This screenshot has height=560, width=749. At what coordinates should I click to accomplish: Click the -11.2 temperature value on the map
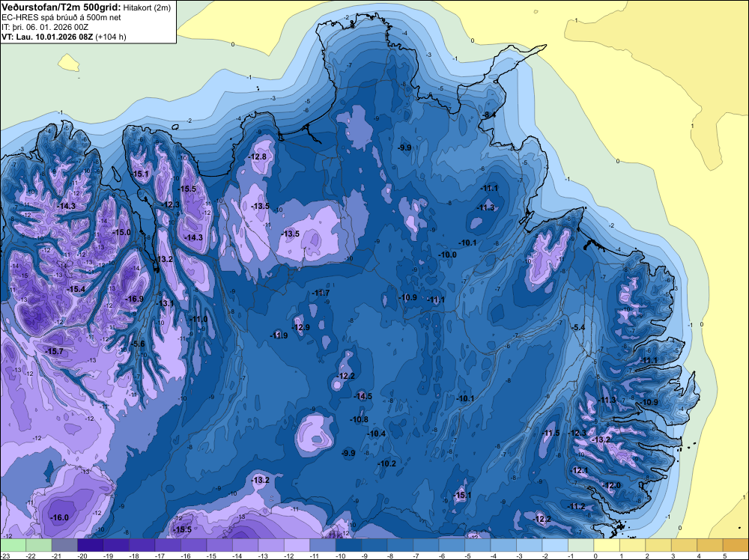click(x=576, y=507)
